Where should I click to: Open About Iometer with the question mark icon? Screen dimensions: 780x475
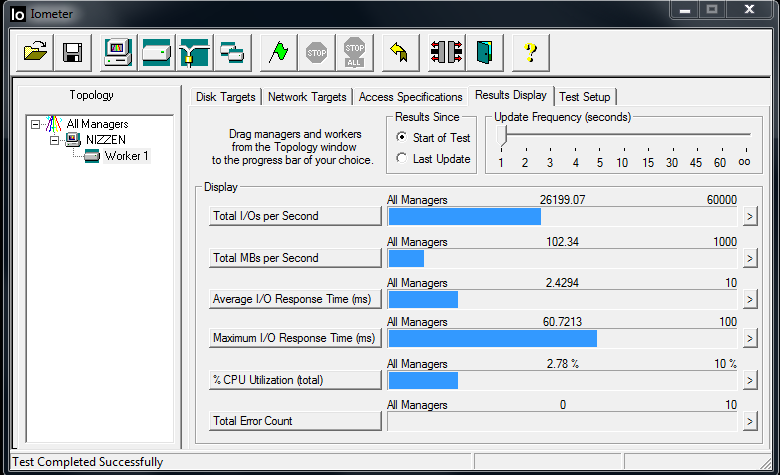(531, 52)
